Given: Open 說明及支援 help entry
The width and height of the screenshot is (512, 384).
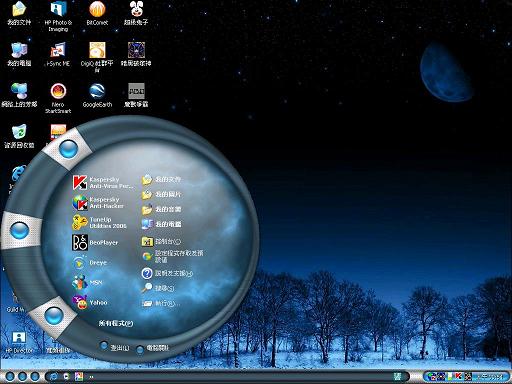Looking at the screenshot, I should [x=167, y=273].
